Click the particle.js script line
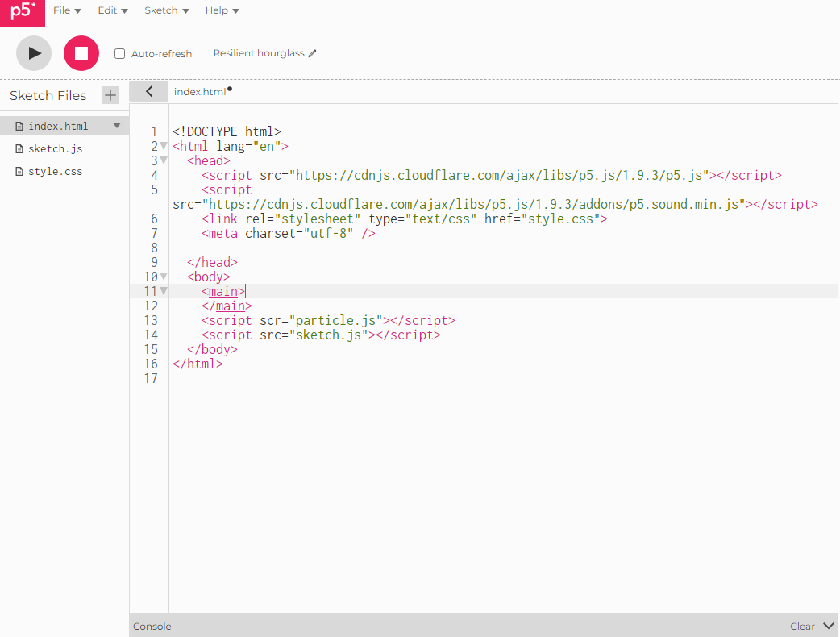This screenshot has height=637, width=840. (328, 320)
